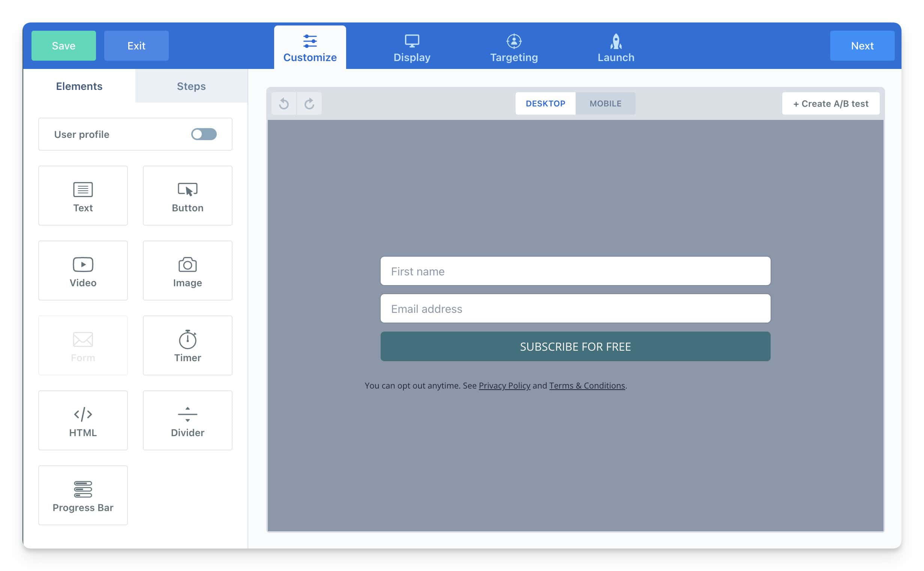924x571 pixels.
Task: Switch to the Mobile preview
Action: click(x=605, y=103)
